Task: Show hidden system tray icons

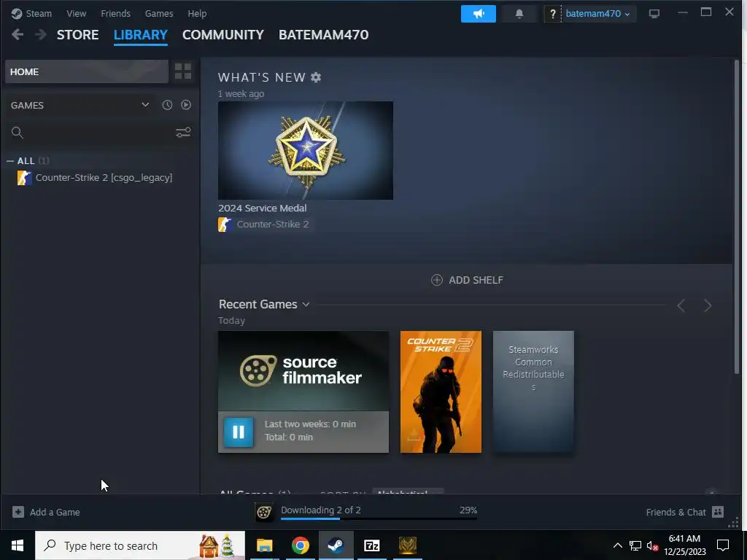Action: coord(617,545)
